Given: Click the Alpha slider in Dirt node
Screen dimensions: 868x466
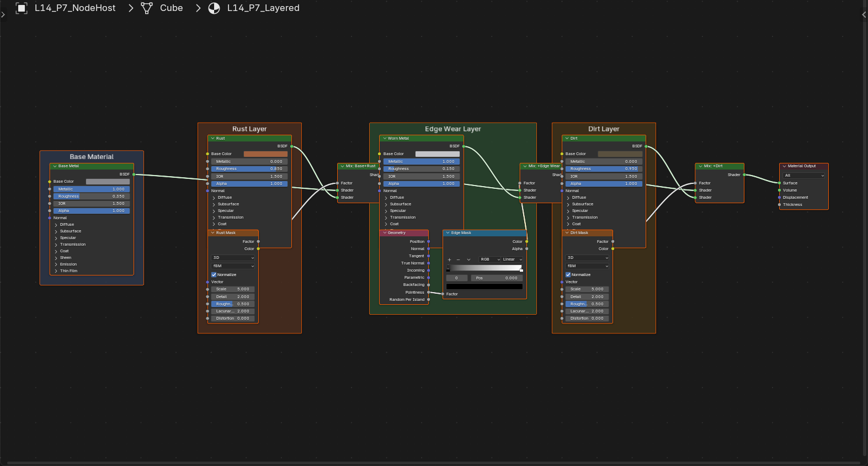Looking at the screenshot, I should click(604, 184).
